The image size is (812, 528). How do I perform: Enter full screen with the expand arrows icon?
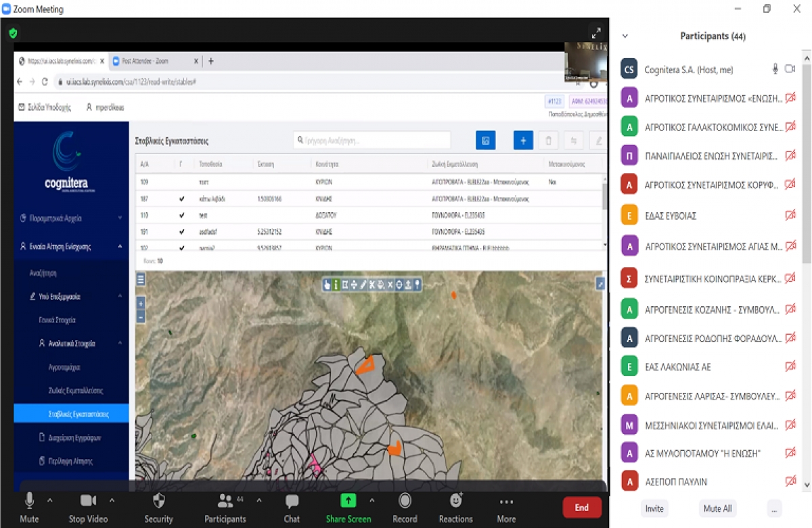click(595, 32)
